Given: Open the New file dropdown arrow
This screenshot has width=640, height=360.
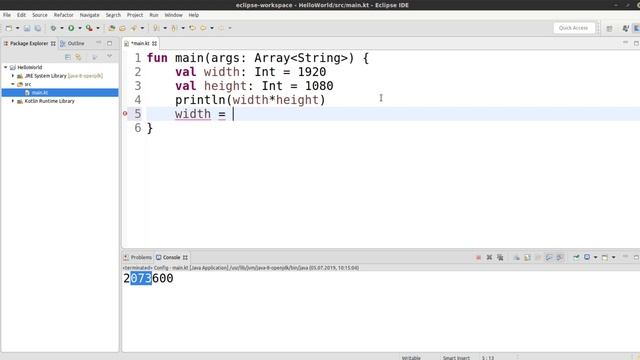Looking at the screenshot, I should pyautogui.click(x=18, y=28).
